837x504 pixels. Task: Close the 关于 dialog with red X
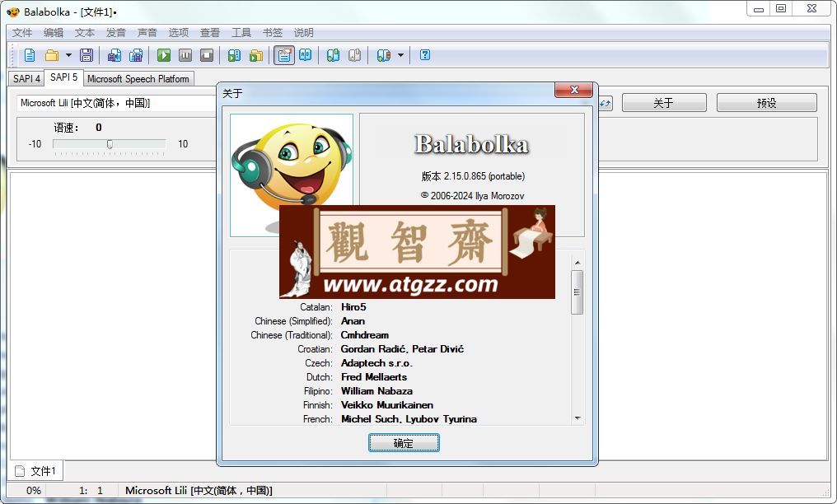click(x=574, y=90)
